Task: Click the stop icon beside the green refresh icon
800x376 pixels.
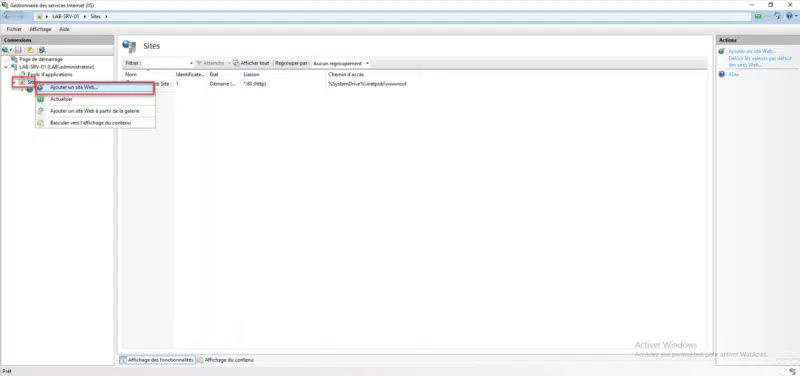Action: (x=767, y=16)
